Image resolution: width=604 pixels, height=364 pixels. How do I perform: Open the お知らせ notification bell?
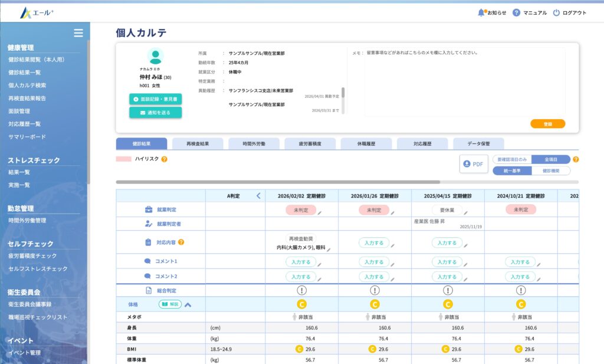pos(481,12)
